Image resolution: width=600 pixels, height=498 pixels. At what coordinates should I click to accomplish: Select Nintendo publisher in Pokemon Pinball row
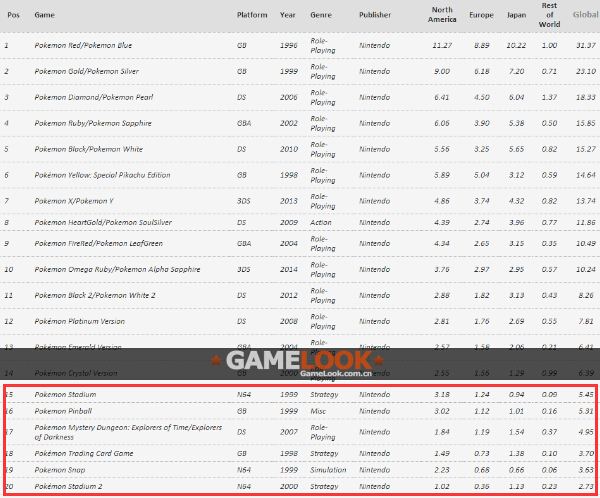coord(374,411)
